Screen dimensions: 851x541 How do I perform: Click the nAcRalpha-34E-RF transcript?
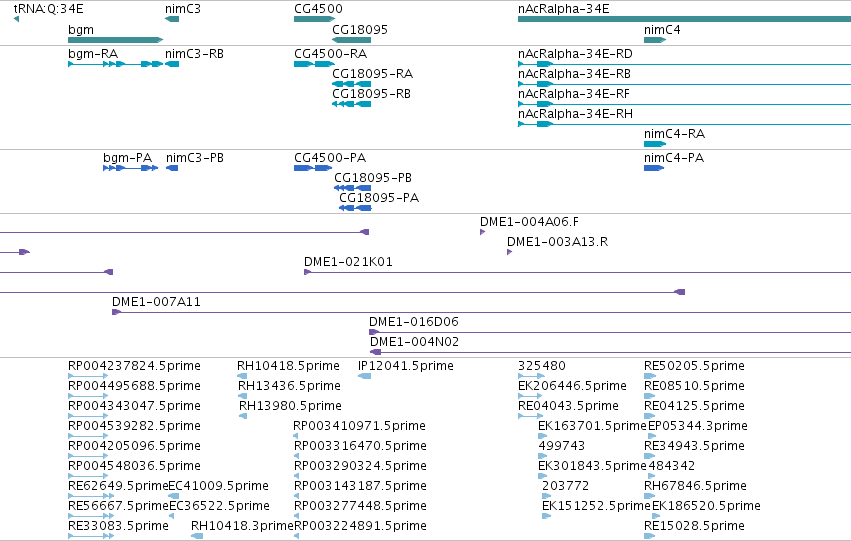coord(684,104)
